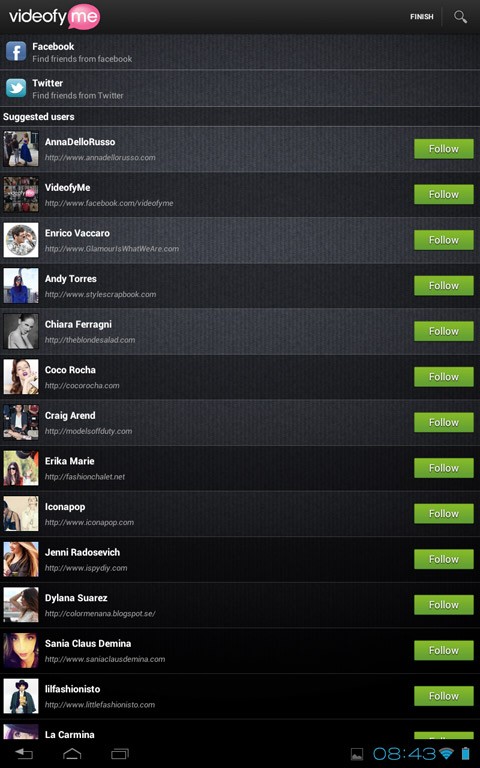Tap the Android back arrow icon

click(x=24, y=753)
